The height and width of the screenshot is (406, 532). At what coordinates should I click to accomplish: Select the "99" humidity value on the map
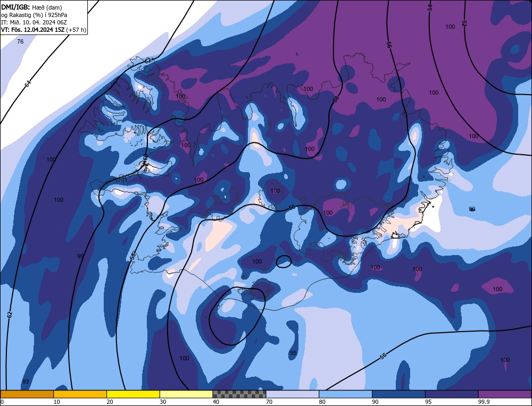[80, 256]
